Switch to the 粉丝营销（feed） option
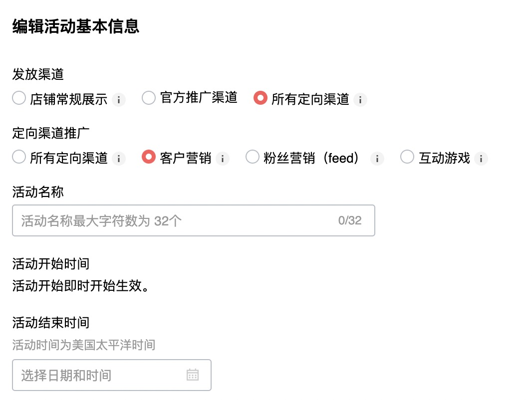Viewport: 532px width, 400px height. [252, 157]
